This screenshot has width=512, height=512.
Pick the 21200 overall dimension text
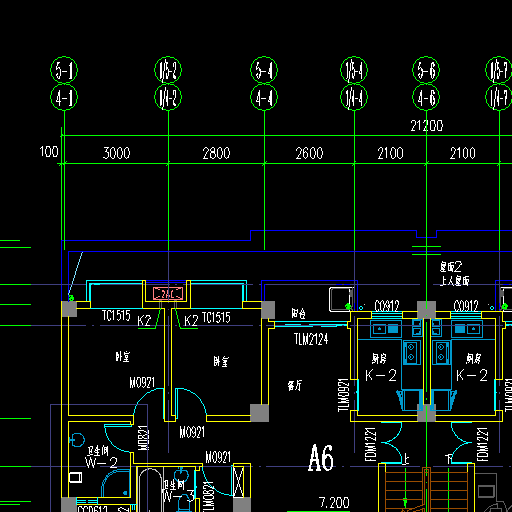(427, 126)
